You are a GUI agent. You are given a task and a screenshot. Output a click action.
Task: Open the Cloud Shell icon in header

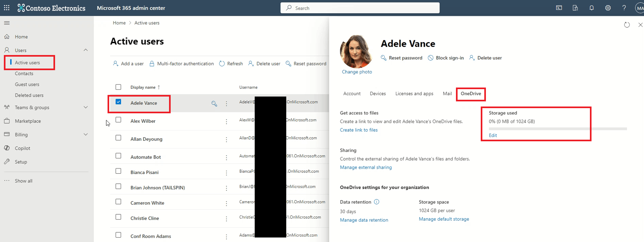pyautogui.click(x=559, y=8)
